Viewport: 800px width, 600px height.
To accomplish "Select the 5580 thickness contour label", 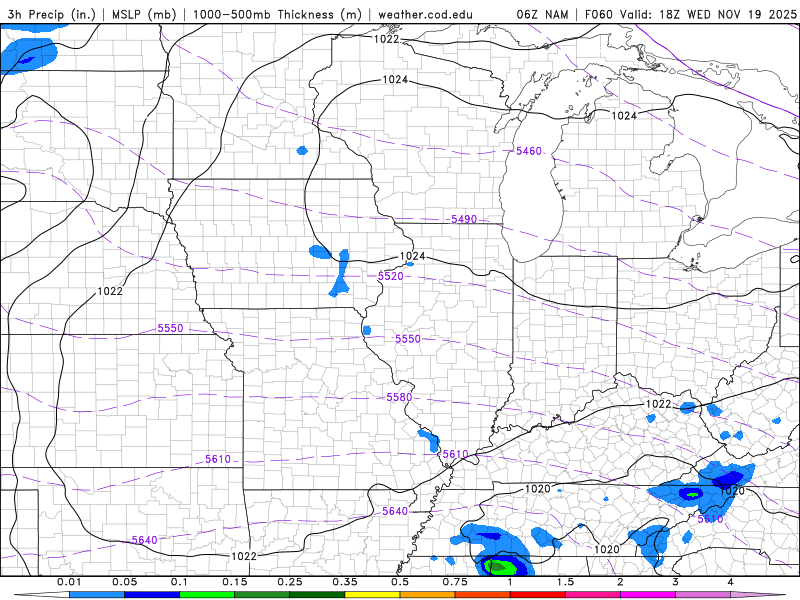I will (x=399, y=397).
